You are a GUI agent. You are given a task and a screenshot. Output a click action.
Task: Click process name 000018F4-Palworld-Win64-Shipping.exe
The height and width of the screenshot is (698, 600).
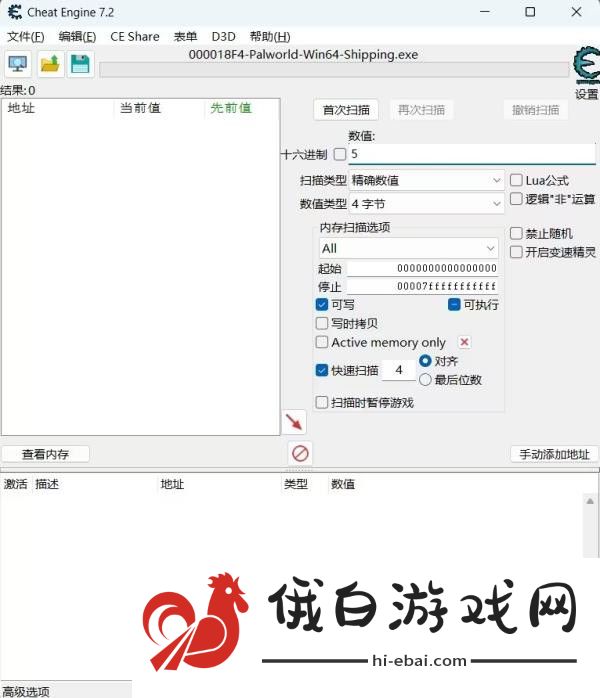(303, 55)
